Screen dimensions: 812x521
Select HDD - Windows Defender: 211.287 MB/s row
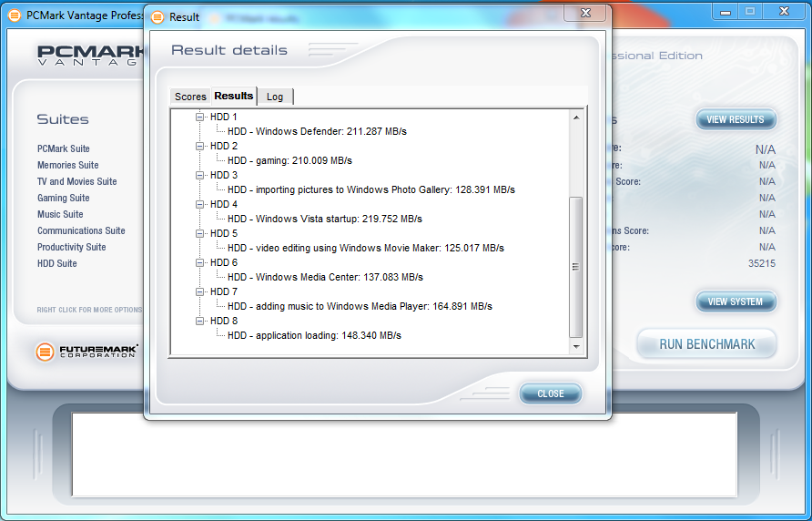[317, 132]
